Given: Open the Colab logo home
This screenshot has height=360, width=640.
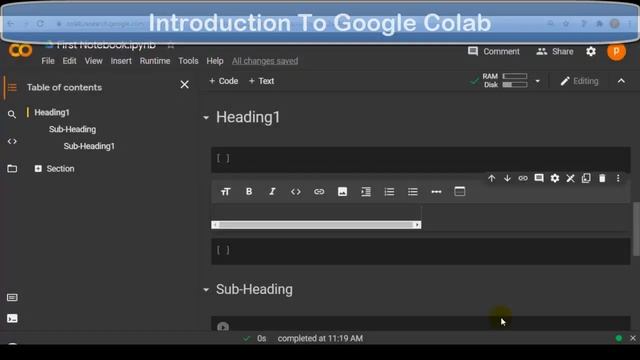Looking at the screenshot, I should click(20, 51).
